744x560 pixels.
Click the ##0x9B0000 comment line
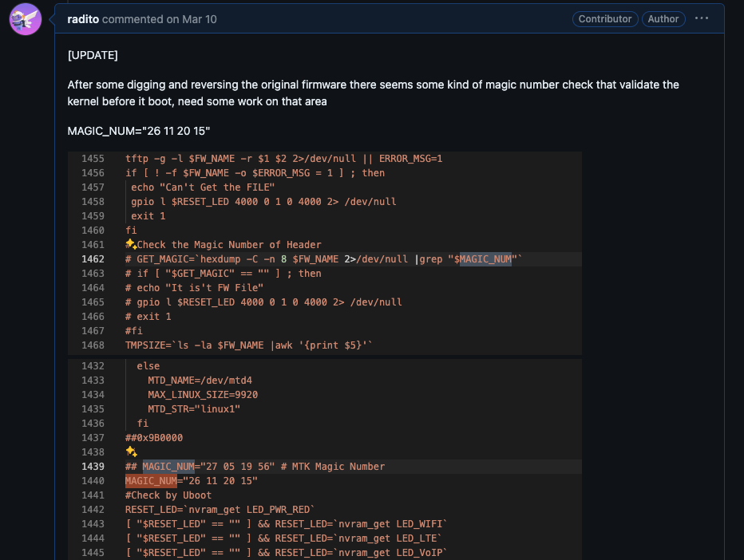154,438
